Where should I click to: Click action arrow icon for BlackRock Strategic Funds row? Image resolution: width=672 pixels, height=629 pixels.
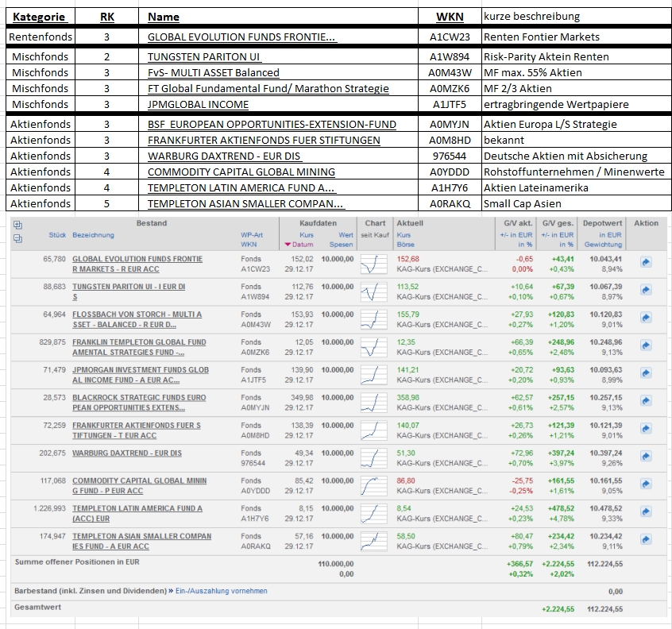(x=646, y=401)
